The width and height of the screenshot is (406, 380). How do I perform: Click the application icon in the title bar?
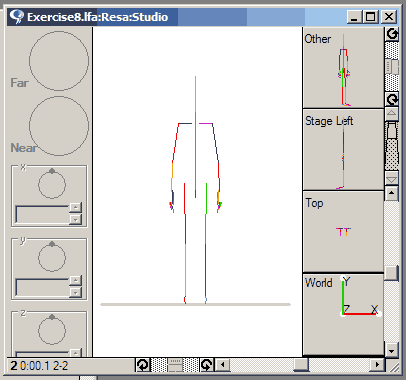pos(17,17)
